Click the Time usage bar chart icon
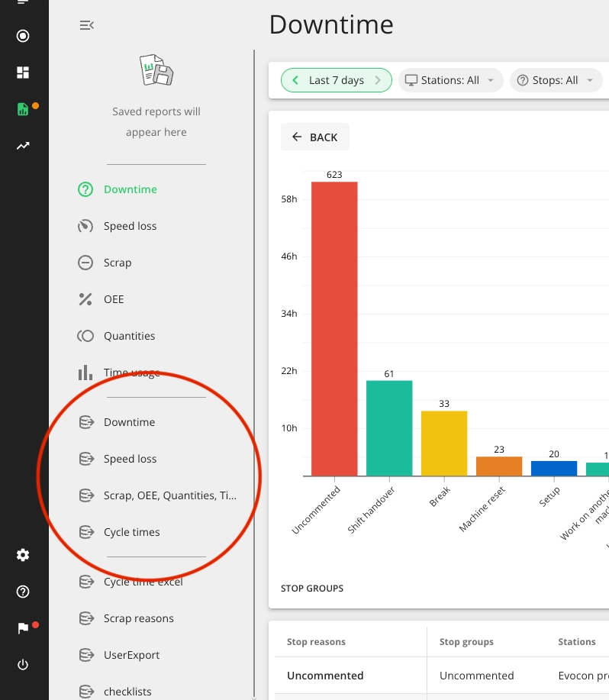Screen dimensions: 609x700 pyautogui.click(x=85, y=373)
